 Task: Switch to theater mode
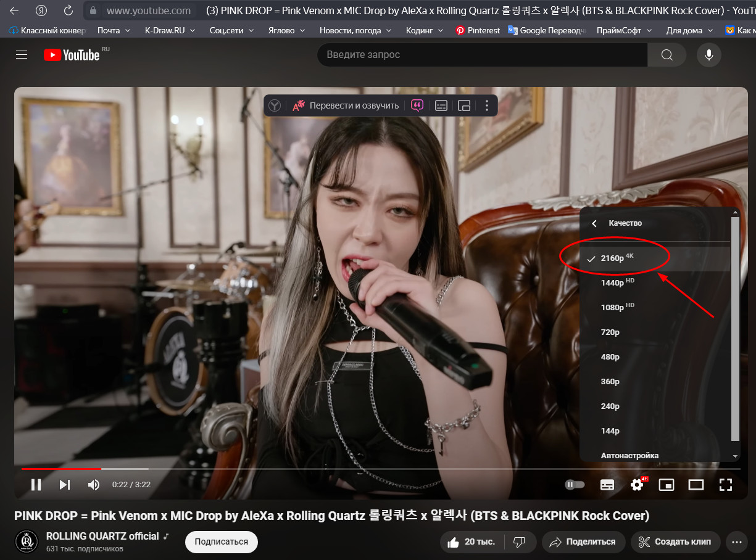(x=696, y=485)
